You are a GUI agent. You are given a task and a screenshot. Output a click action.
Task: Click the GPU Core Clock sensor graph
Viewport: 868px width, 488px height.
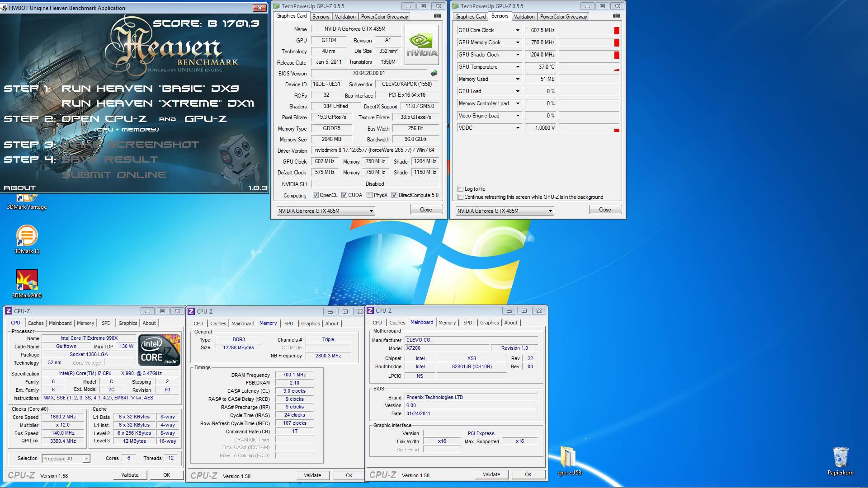(x=590, y=30)
